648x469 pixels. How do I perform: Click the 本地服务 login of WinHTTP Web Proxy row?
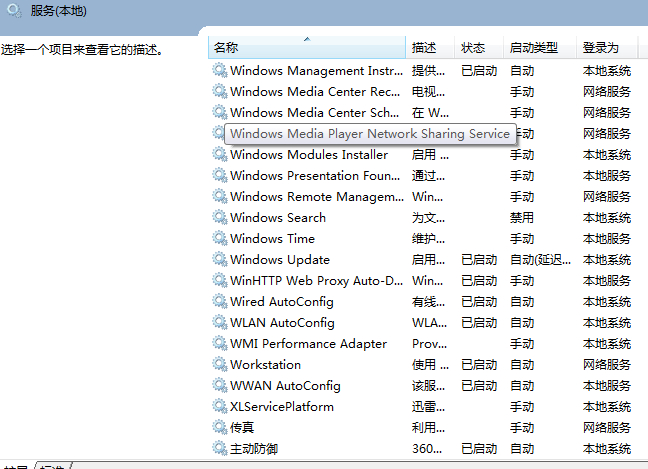coord(607,281)
